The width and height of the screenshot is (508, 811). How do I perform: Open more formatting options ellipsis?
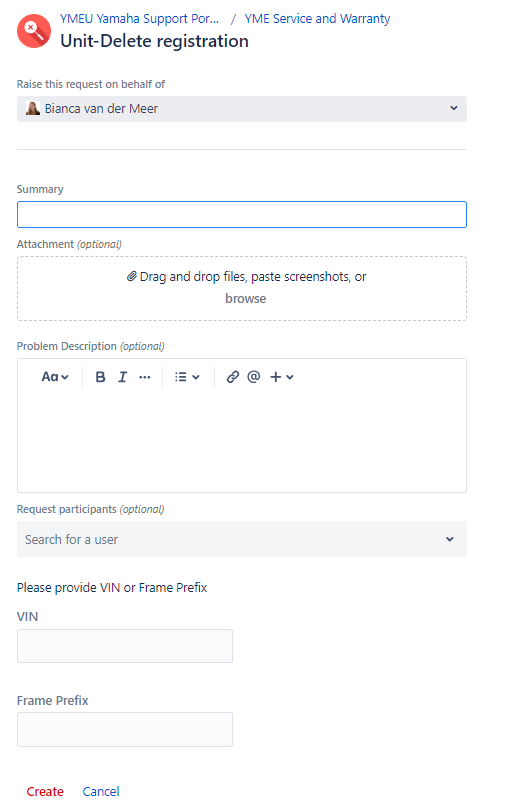pyautogui.click(x=145, y=377)
